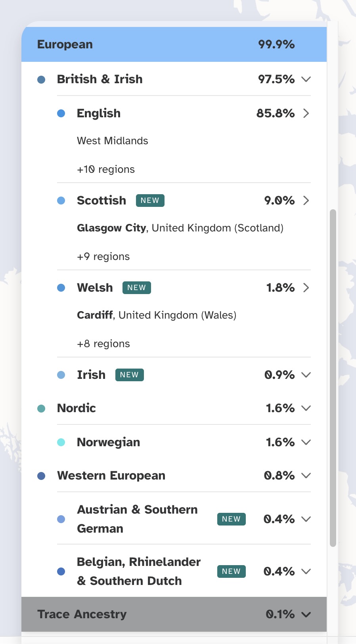Click the Nordic teal color dot
The width and height of the screenshot is (356, 644).
point(41,409)
